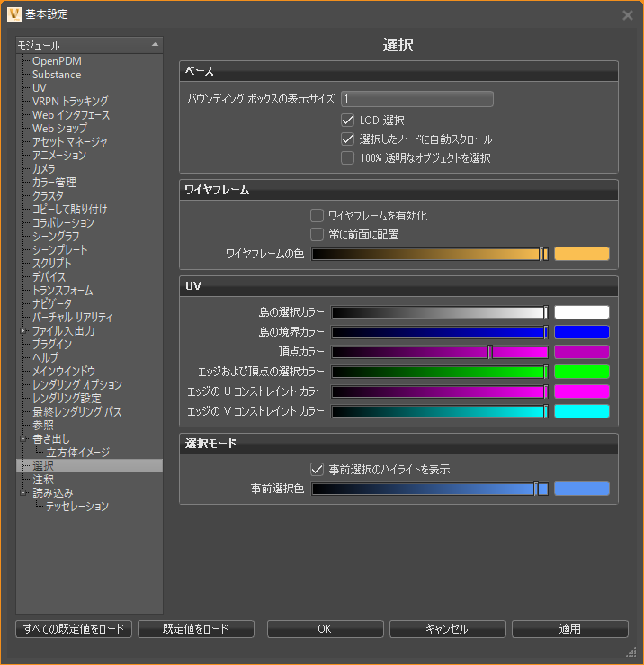Open the green エッジおよび頂点の選択カラー swatch
The height and width of the screenshot is (665, 644).
[582, 372]
